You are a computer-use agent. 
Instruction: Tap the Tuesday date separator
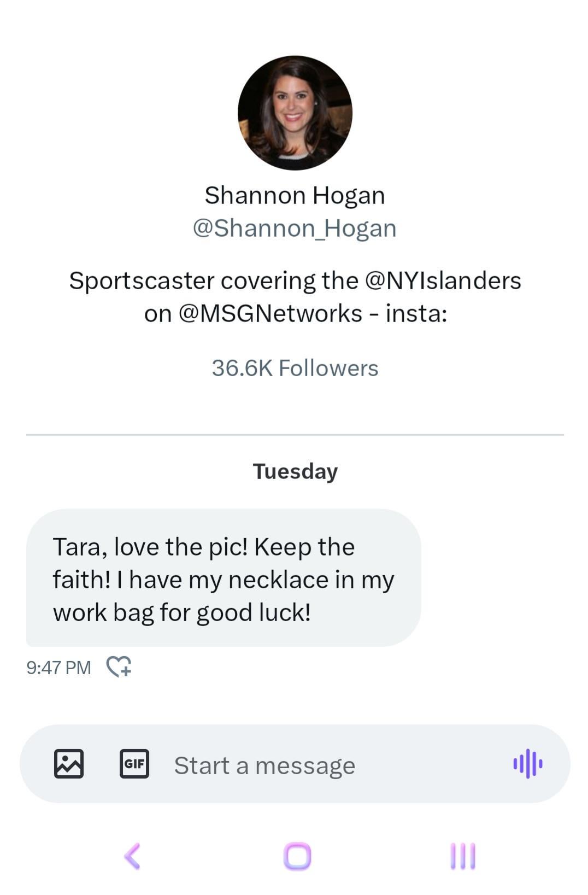[x=295, y=471]
